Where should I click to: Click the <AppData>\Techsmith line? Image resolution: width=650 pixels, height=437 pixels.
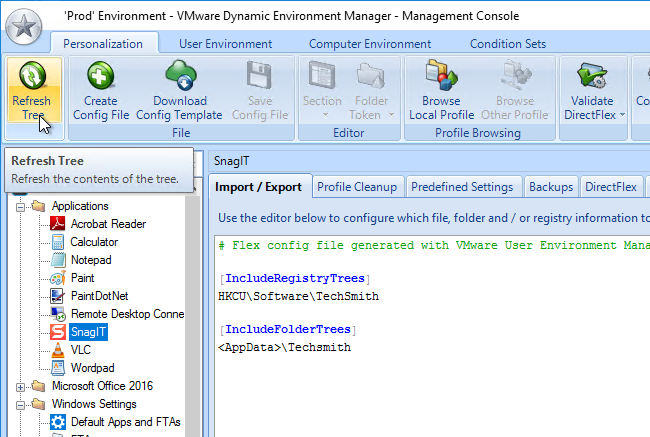284,347
